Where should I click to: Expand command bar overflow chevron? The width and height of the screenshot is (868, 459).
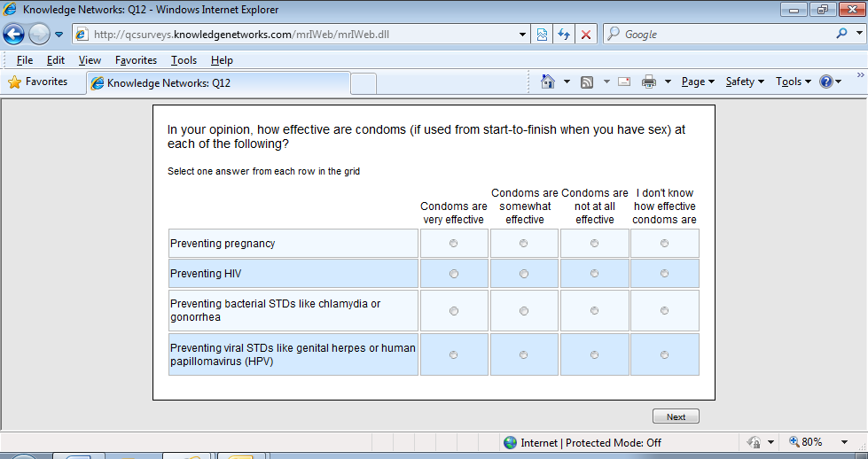(860, 74)
